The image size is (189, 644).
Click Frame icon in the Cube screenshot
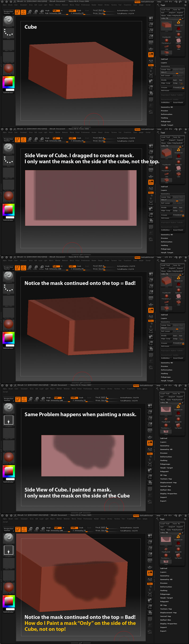151,75
